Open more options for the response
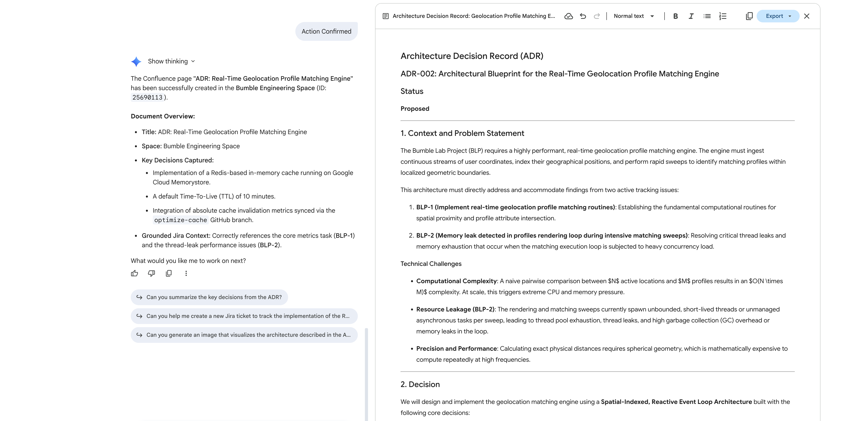The height and width of the screenshot is (421, 868). tap(186, 273)
